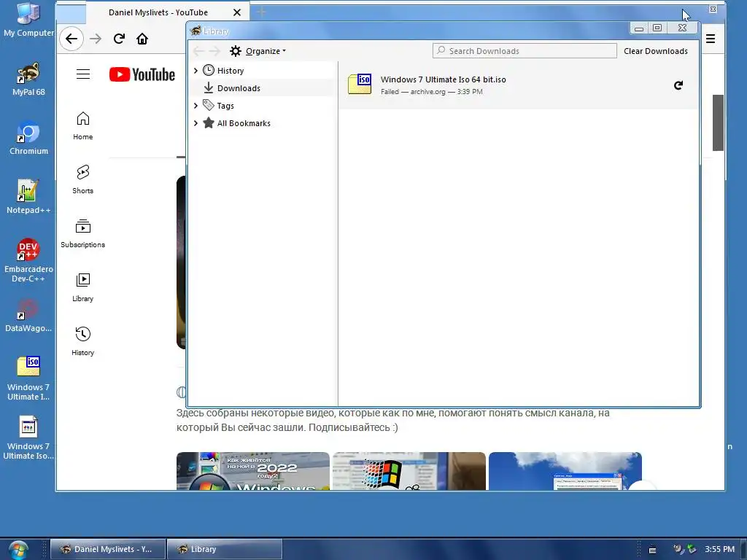Image resolution: width=747 pixels, height=560 pixels.
Task: Expand the Tags tree node
Action: tap(196, 106)
